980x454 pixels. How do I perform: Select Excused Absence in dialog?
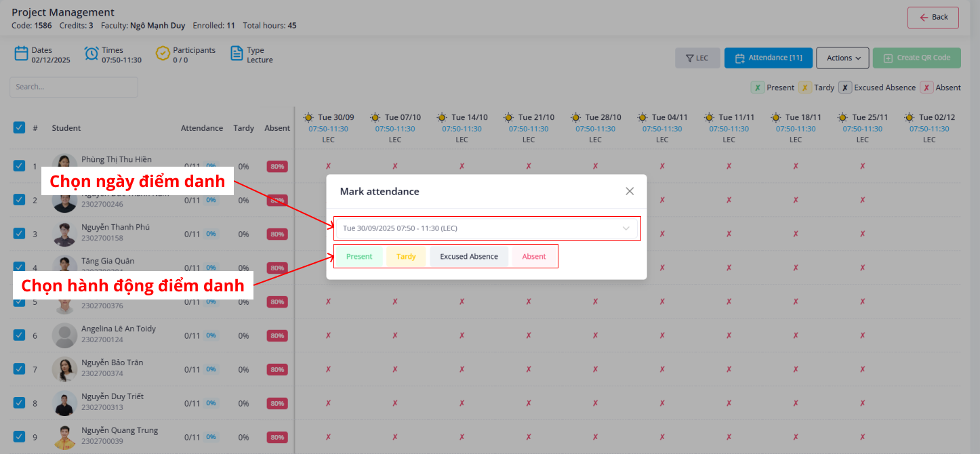click(x=469, y=257)
